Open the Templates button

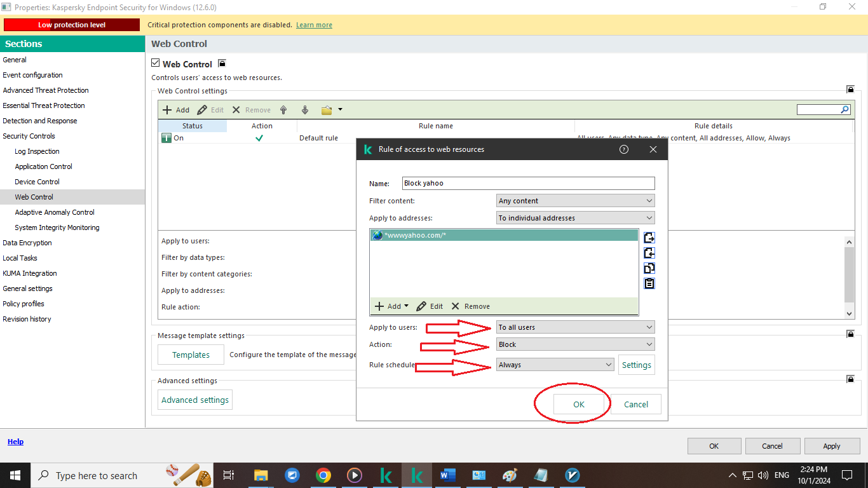[191, 355]
